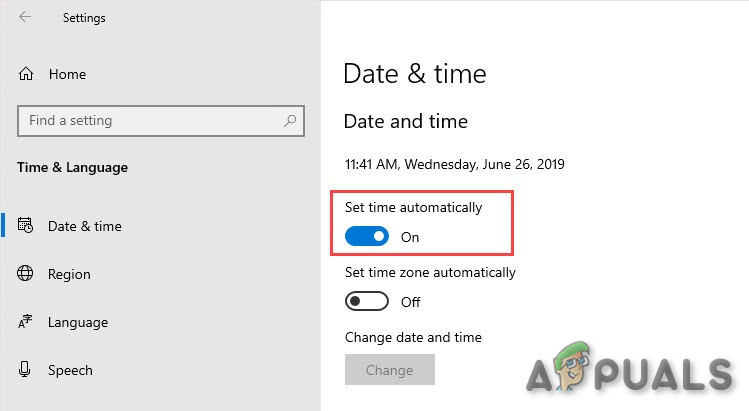Click the back arrow in Settings

tap(25, 18)
